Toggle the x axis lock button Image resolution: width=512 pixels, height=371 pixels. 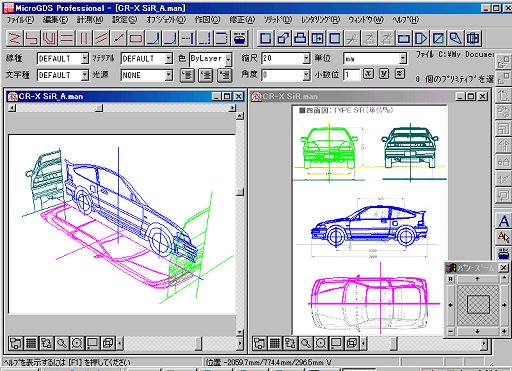(x=368, y=74)
